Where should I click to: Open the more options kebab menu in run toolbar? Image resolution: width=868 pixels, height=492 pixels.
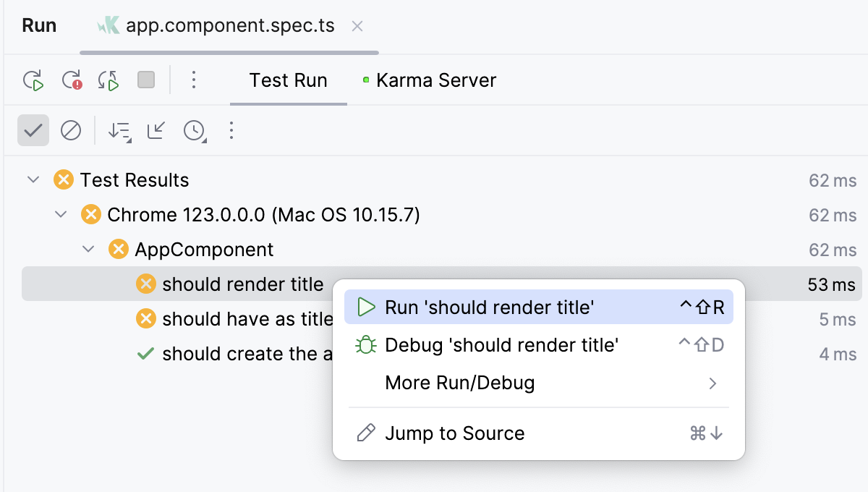click(x=194, y=80)
